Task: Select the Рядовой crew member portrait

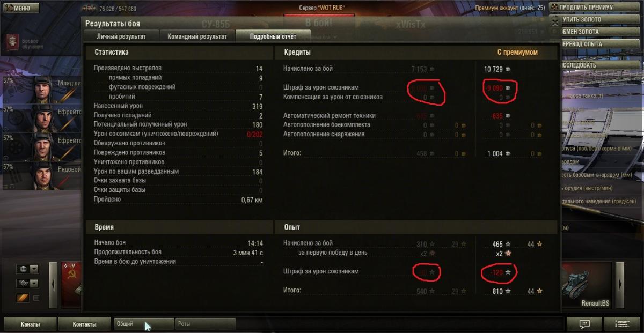Action: [x=41, y=175]
